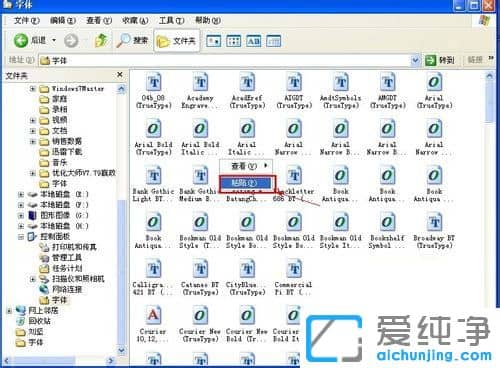Select the Arial (TrueType) font icon
500x368 pixels.
tap(435, 91)
